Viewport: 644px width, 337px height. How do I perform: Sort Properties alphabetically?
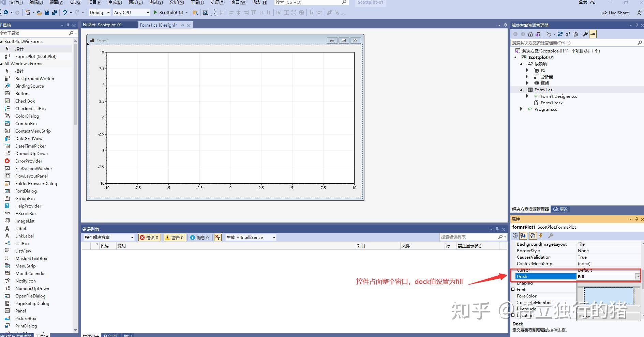[x=523, y=235]
